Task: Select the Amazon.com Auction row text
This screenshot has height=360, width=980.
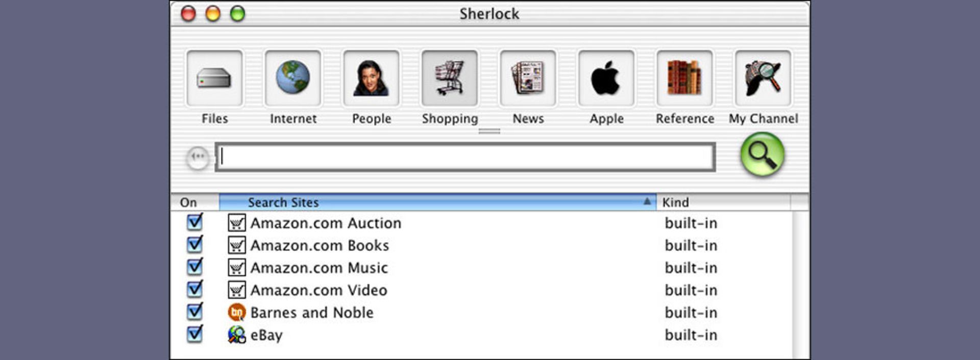Action: (x=326, y=223)
